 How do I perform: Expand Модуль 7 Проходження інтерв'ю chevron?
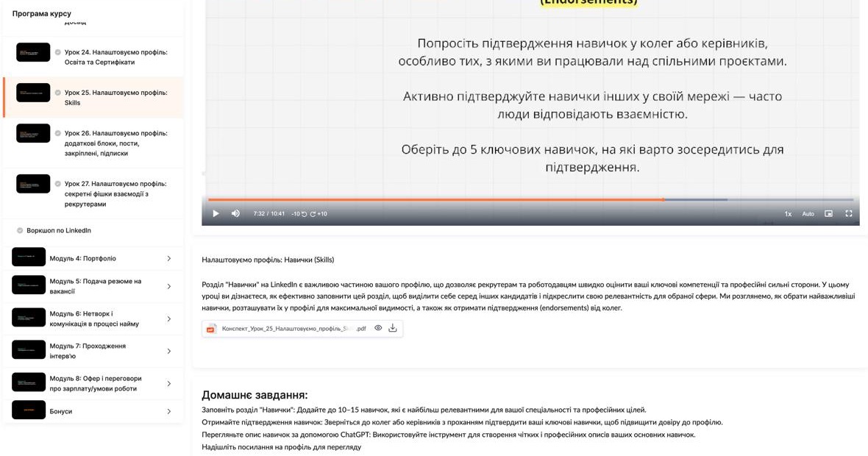(x=169, y=351)
